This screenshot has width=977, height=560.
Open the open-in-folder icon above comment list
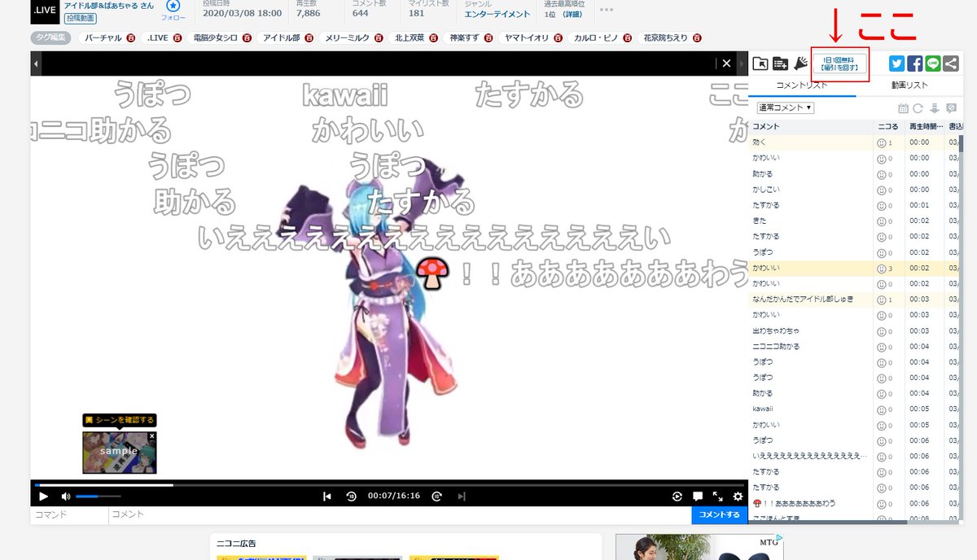761,63
